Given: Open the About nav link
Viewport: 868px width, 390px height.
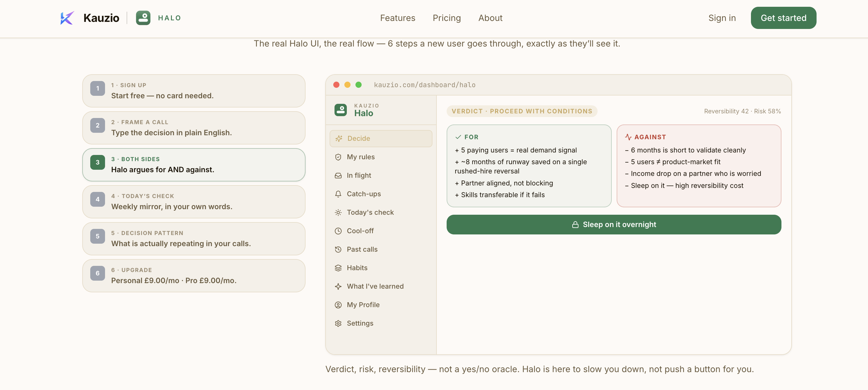Looking at the screenshot, I should pyautogui.click(x=490, y=18).
